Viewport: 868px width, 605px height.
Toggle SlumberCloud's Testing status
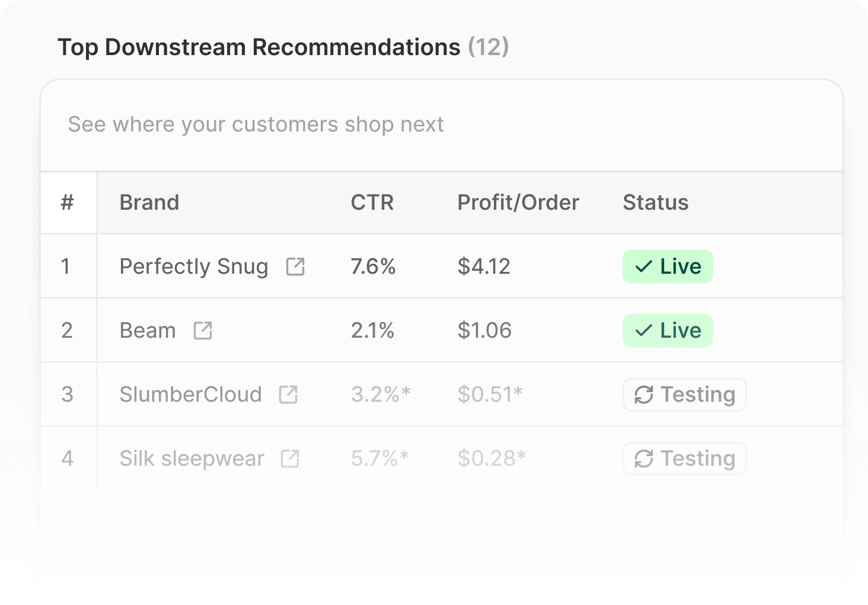(x=684, y=395)
